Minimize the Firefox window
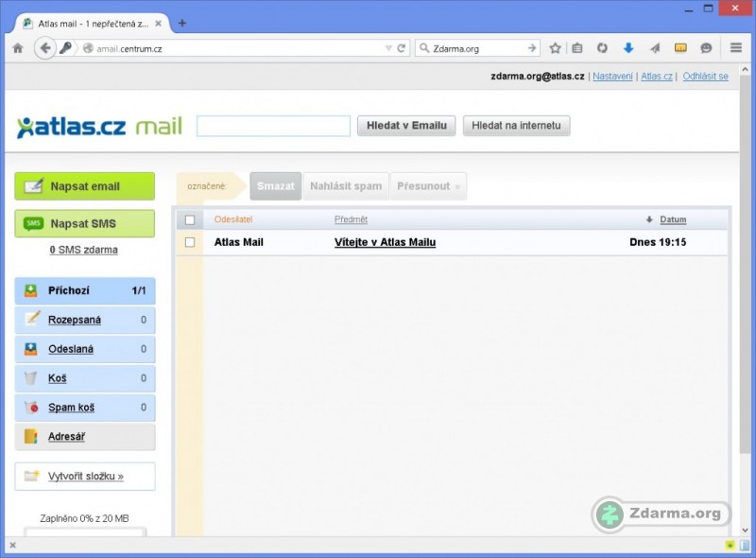This screenshot has width=756, height=558. (x=688, y=9)
